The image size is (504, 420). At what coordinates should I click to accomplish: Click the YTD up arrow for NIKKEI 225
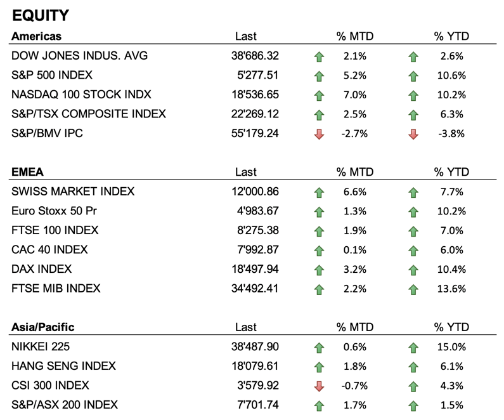(x=413, y=348)
